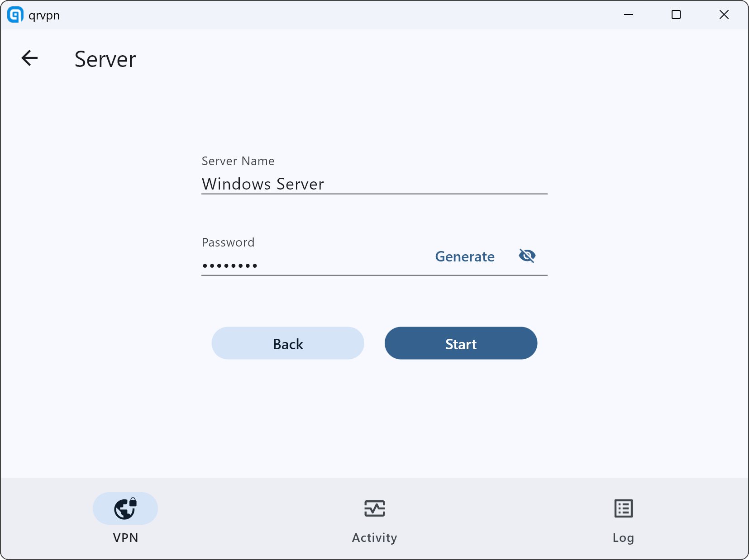Open the Activity monitor icon

point(374,508)
